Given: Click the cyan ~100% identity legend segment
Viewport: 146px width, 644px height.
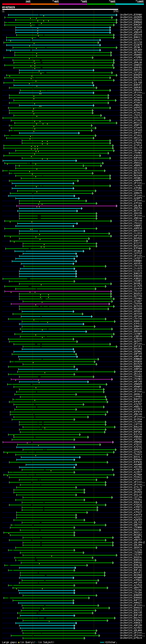Looking at the screenshot, I should (x=130, y=4).
